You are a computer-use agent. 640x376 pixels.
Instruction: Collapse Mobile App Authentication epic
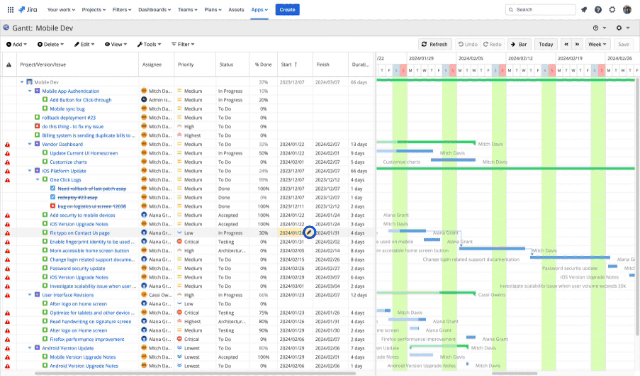[30, 91]
